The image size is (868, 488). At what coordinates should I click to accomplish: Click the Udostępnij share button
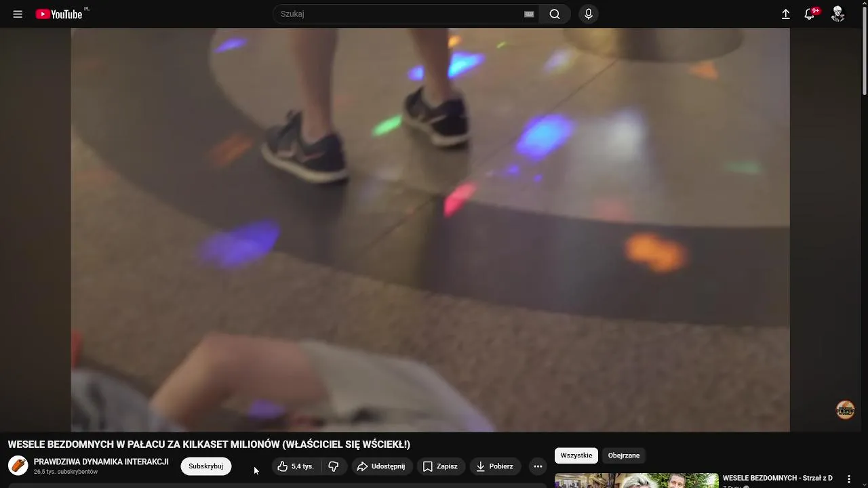coord(382,466)
